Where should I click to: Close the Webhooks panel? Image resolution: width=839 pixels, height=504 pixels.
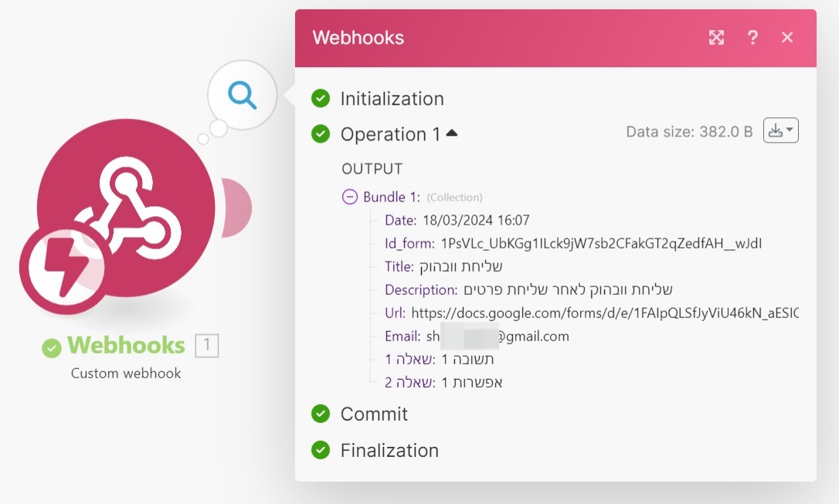point(787,37)
